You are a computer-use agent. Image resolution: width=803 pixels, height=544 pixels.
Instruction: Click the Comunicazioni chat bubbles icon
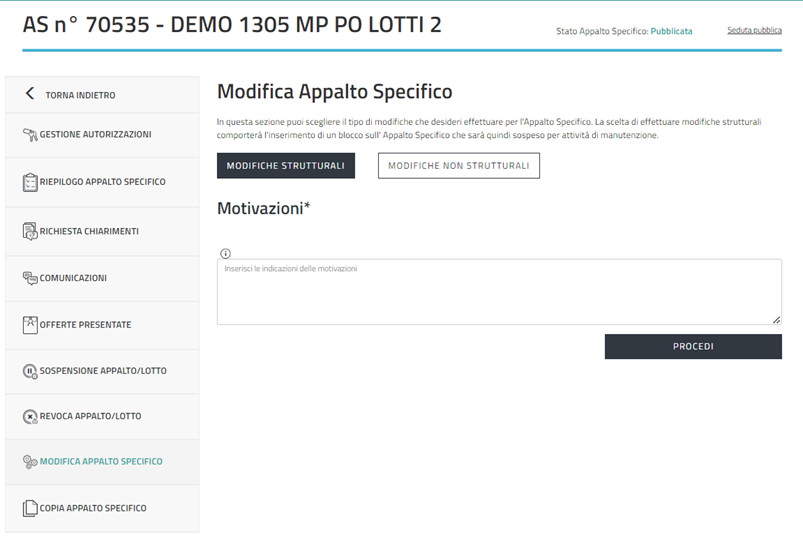point(30,278)
